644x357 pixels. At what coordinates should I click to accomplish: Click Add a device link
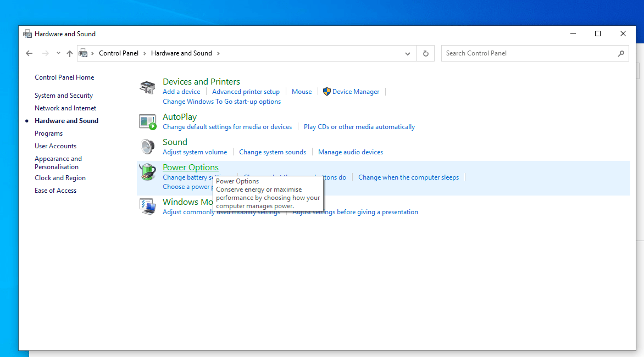[181, 92]
